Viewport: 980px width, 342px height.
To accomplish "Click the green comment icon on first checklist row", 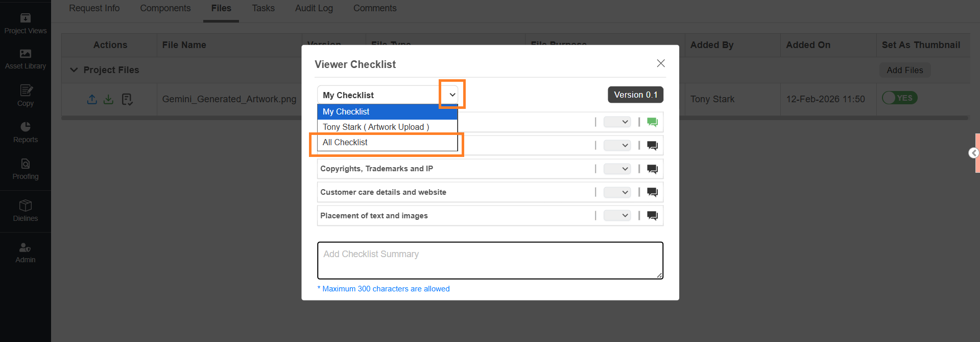I will coord(652,122).
